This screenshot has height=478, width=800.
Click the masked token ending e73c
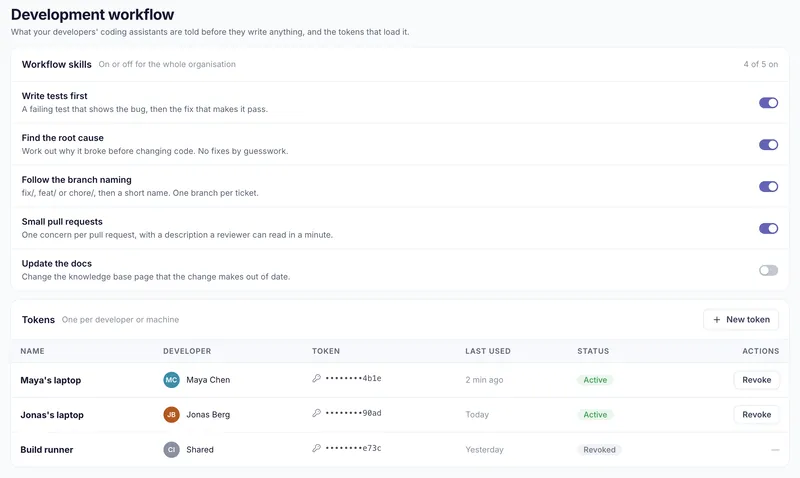click(354, 448)
